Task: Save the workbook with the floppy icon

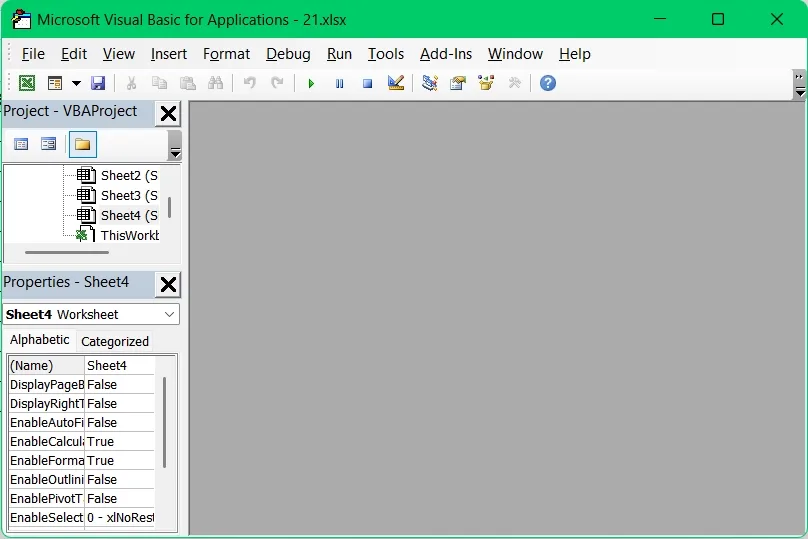Action: tap(98, 83)
